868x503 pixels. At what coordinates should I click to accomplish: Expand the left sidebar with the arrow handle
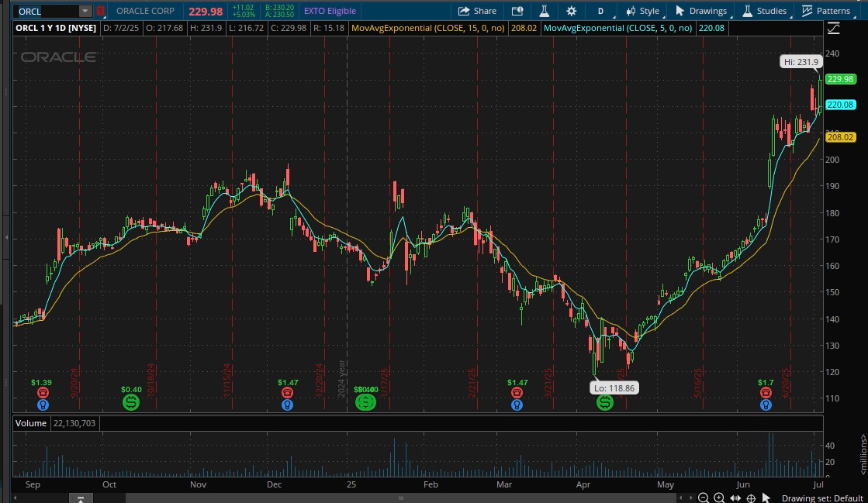tap(6, 237)
